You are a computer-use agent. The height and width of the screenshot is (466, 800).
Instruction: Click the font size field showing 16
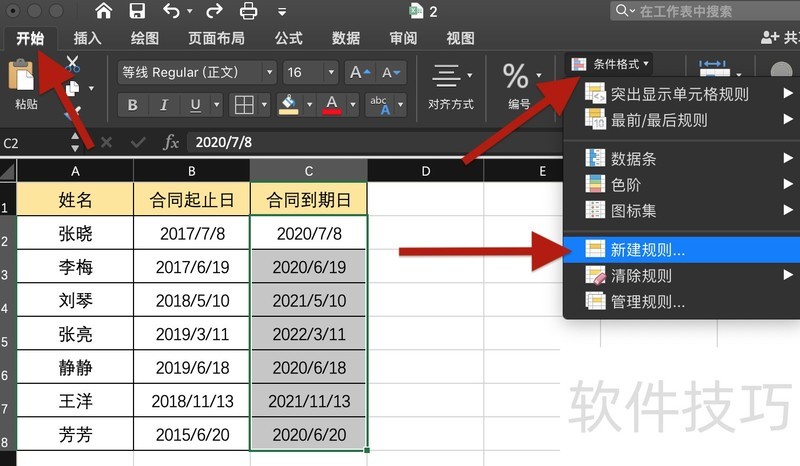coord(304,73)
